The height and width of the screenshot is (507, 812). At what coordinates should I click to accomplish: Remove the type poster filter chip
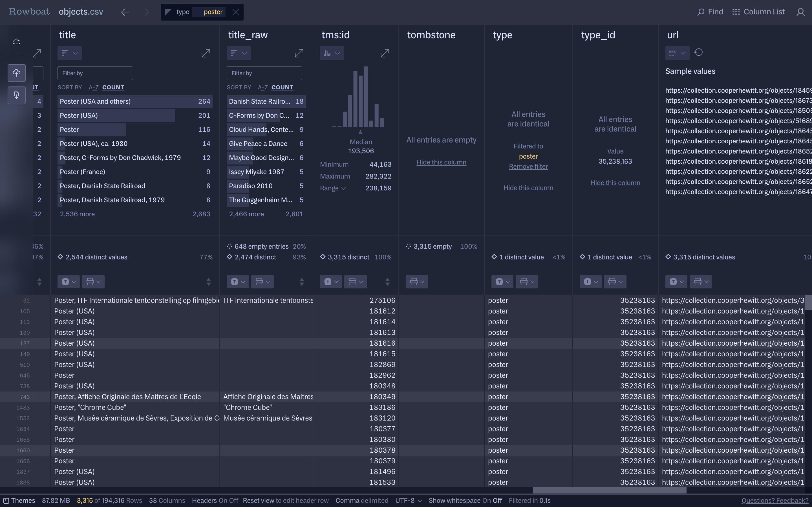[x=235, y=12]
